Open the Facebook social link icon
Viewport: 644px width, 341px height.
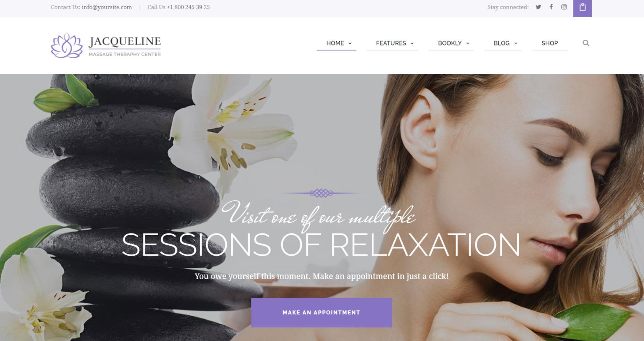pos(551,7)
